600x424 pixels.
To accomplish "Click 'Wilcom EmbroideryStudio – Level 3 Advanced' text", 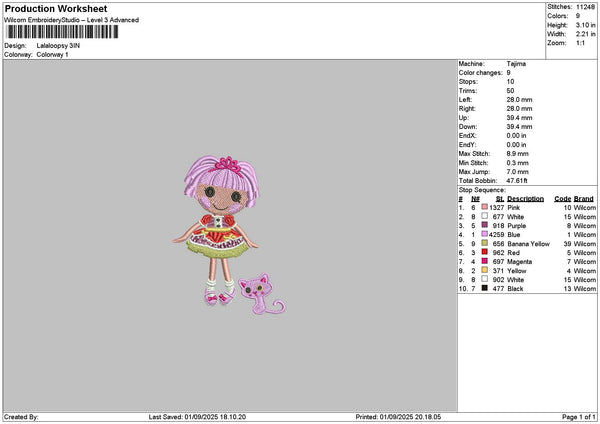I will (72, 20).
